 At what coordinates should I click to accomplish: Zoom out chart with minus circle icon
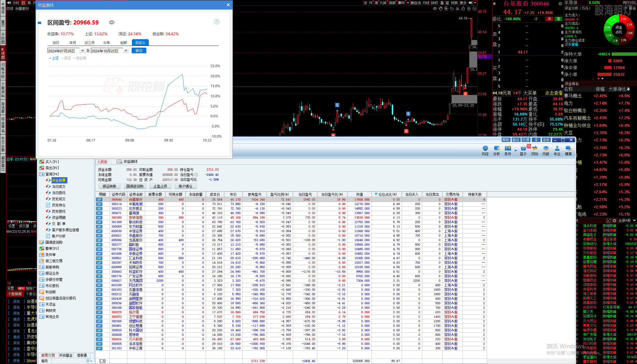(x=474, y=9)
